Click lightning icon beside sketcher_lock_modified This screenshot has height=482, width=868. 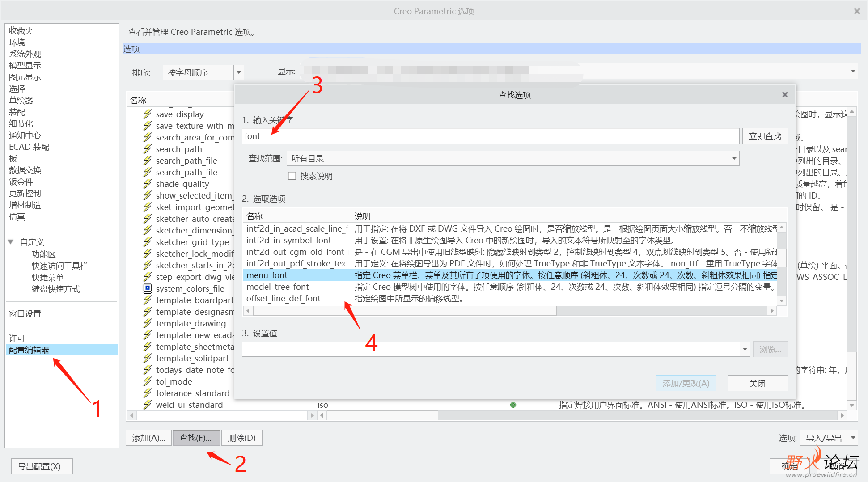pos(148,254)
